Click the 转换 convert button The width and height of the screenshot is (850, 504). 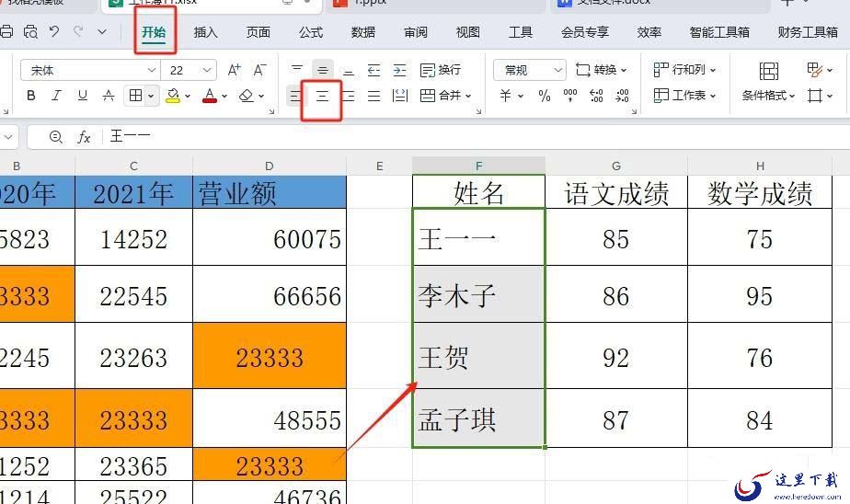[601, 70]
